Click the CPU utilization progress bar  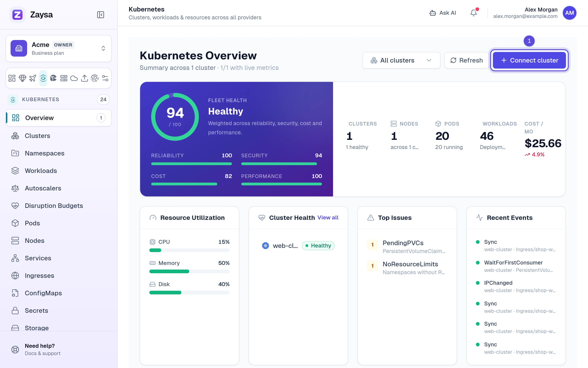pos(189,250)
